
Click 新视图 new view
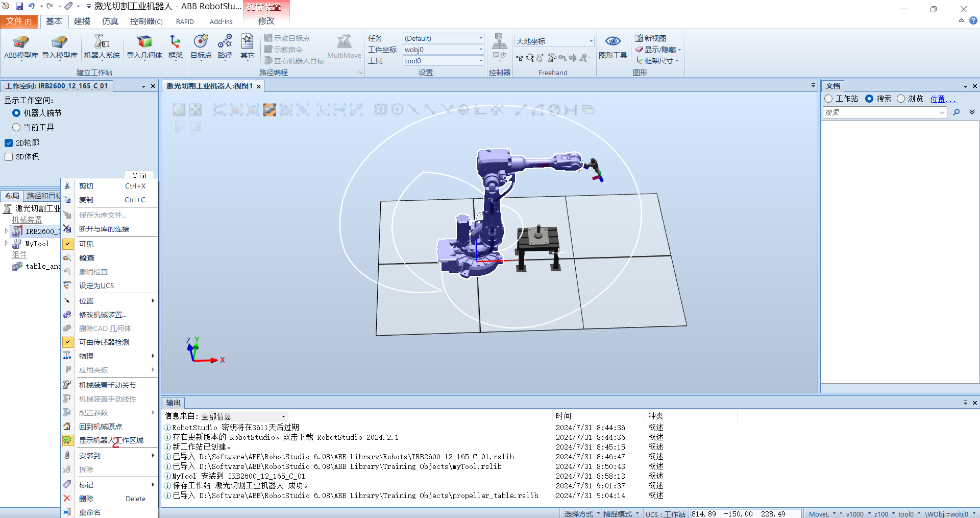point(651,38)
